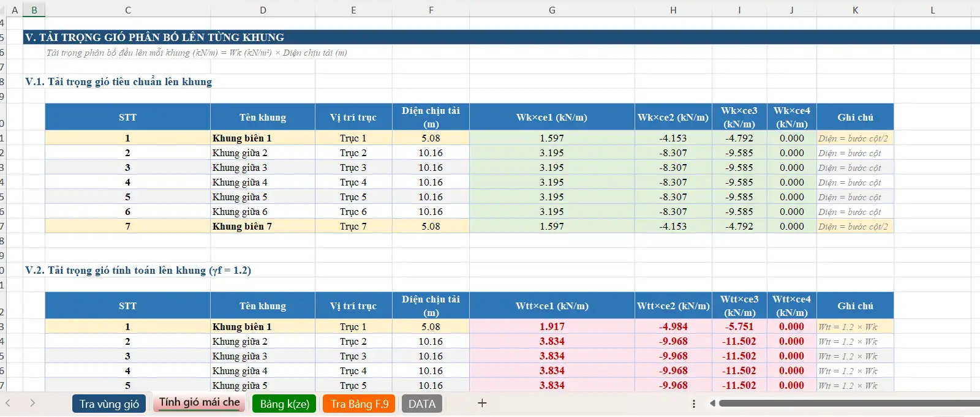Click the horizontal scrollbar left arrow
980x417 pixels.
click(712, 403)
